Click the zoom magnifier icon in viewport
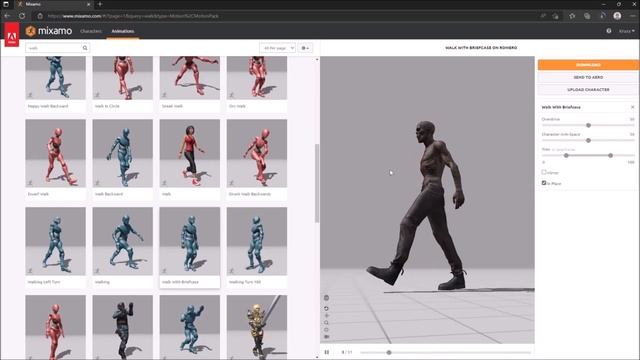The image size is (640, 360). pos(326,322)
